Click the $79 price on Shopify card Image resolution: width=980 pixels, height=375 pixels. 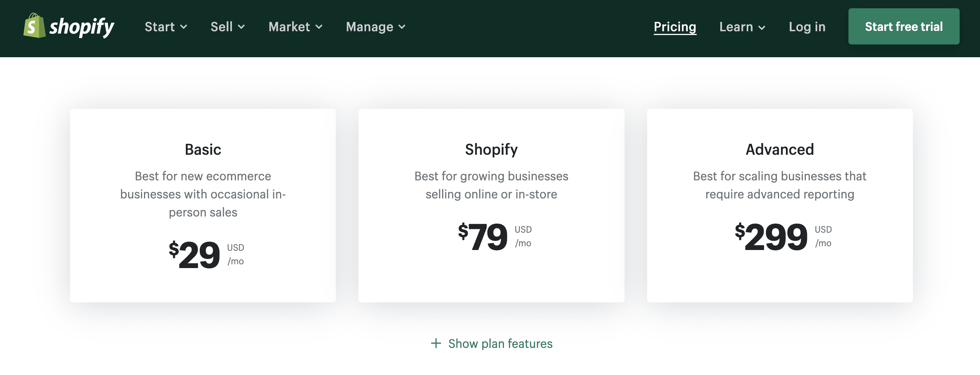point(483,236)
